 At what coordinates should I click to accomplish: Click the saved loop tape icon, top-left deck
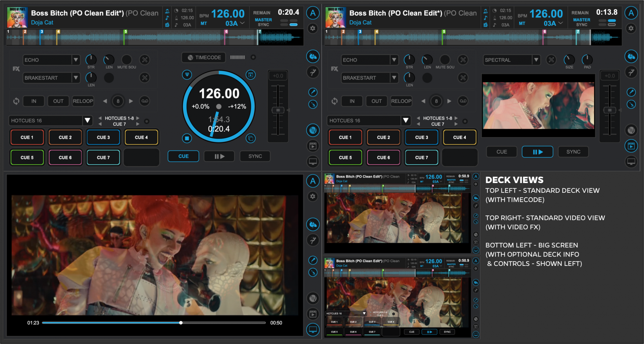click(x=145, y=101)
